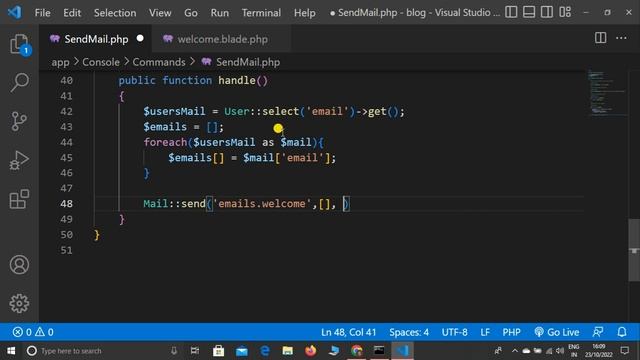Toggle bottom panel layout icon
640x360 pixels.
coord(529,12)
